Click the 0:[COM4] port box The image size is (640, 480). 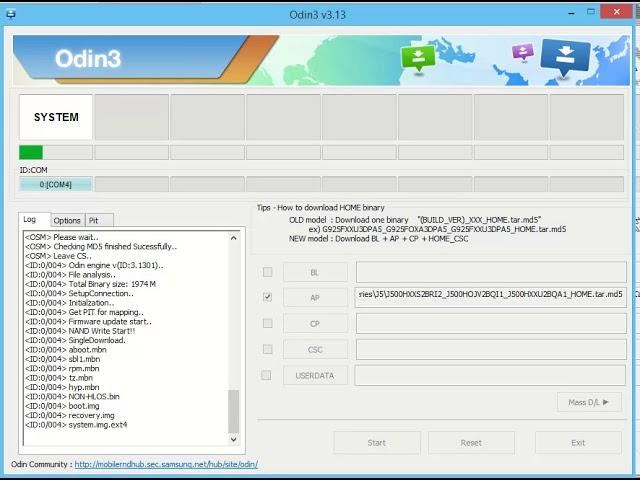(56, 184)
